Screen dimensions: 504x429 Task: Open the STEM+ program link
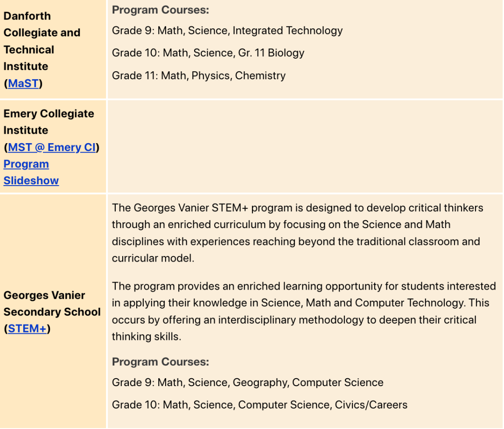point(28,329)
